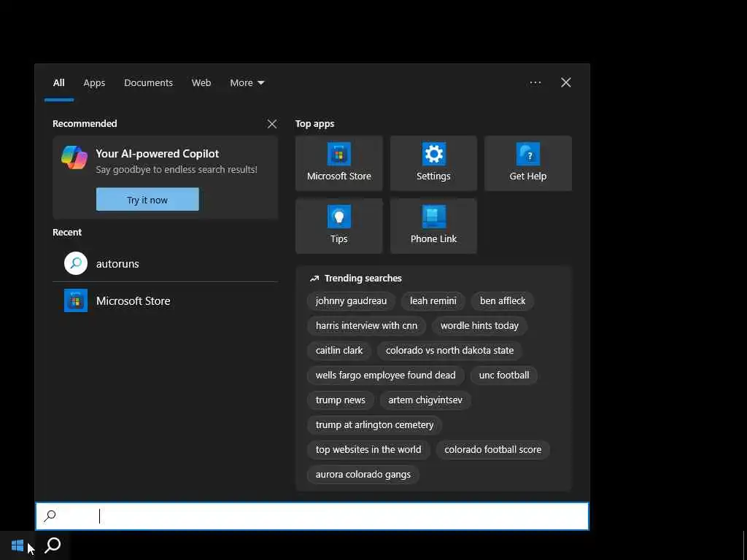The image size is (747, 560).
Task: Click the taskbar Search magnifier icon
Action: click(53, 545)
